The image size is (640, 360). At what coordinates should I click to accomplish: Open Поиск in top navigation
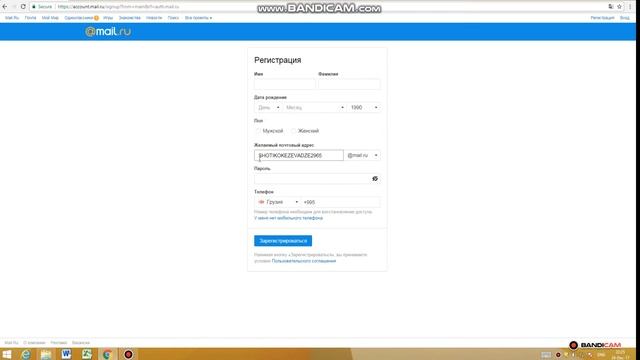[x=173, y=18]
